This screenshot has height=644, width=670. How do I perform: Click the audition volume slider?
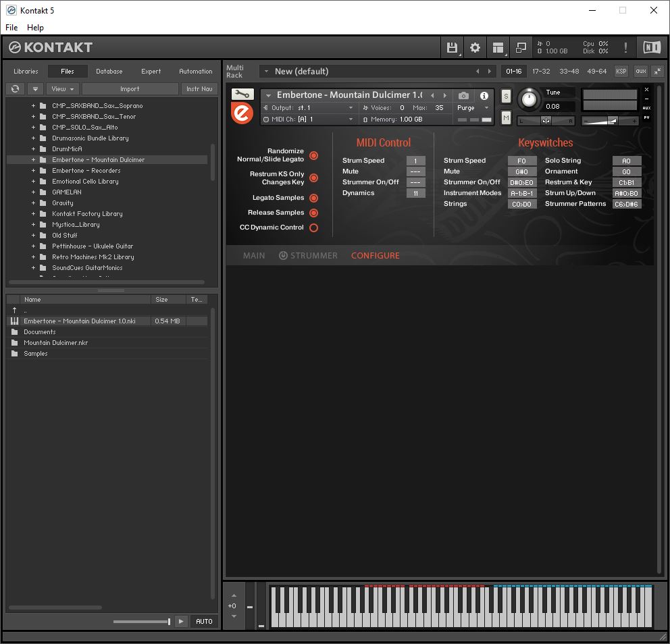coord(142,621)
